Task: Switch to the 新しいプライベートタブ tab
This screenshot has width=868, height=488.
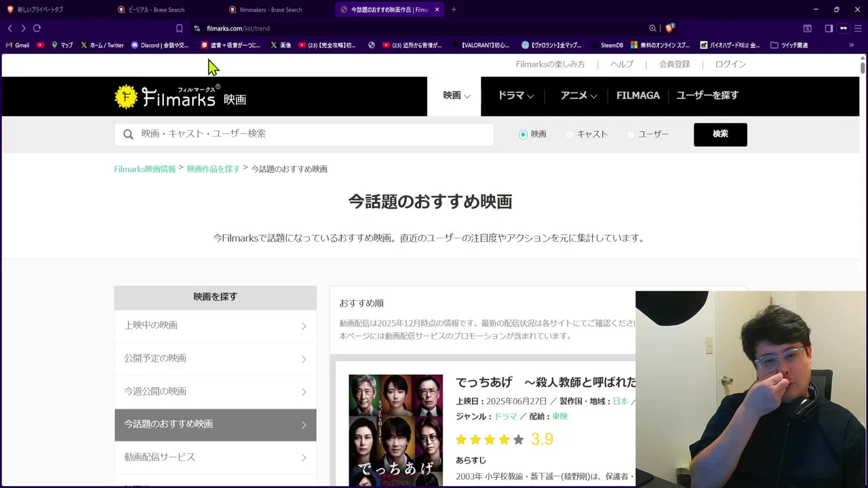Action: [54, 9]
